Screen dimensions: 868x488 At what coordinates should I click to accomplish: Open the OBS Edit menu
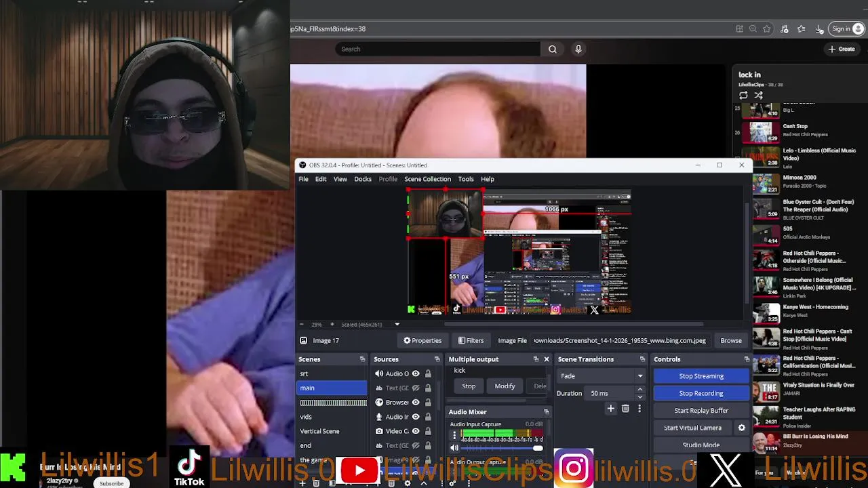(321, 179)
